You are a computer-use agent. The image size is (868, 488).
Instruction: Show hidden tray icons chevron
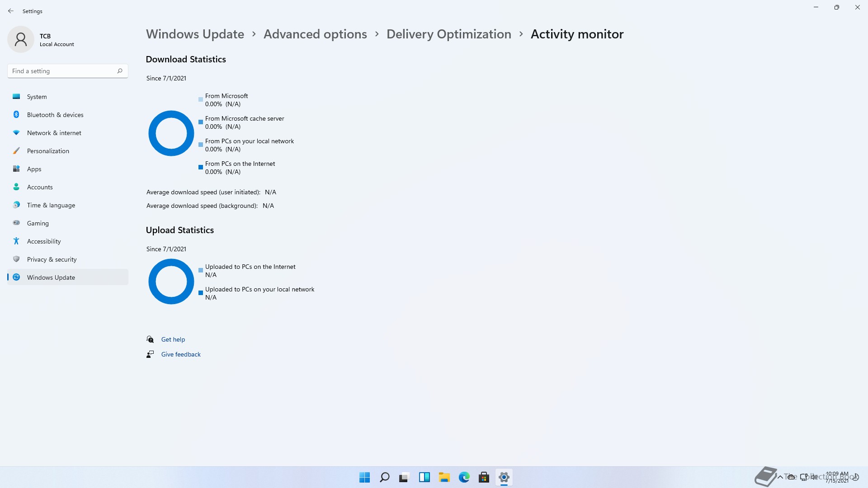(780, 477)
